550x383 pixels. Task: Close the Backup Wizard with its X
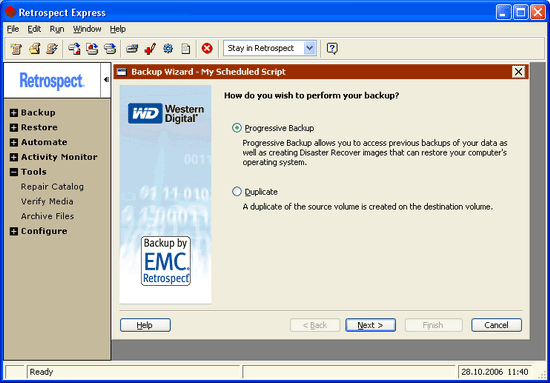click(x=518, y=72)
